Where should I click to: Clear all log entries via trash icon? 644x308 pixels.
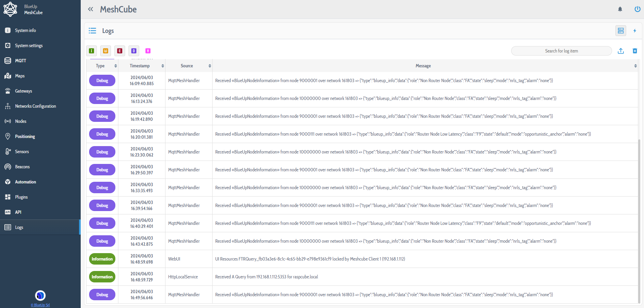(x=635, y=51)
